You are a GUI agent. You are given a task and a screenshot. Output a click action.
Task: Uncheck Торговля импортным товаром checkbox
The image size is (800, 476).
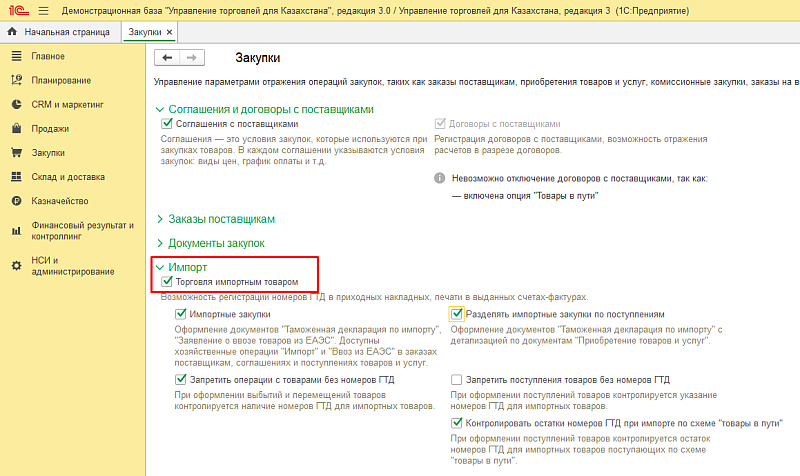pyautogui.click(x=167, y=283)
